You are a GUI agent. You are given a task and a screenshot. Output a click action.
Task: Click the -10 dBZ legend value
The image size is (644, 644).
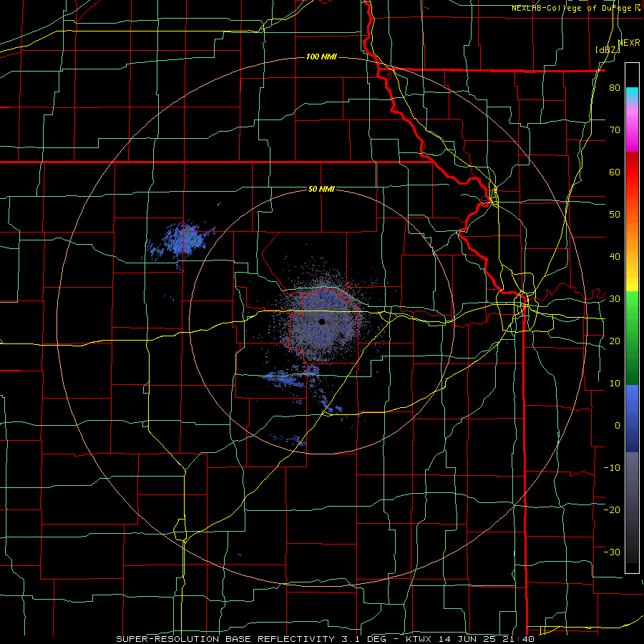pyautogui.click(x=612, y=468)
